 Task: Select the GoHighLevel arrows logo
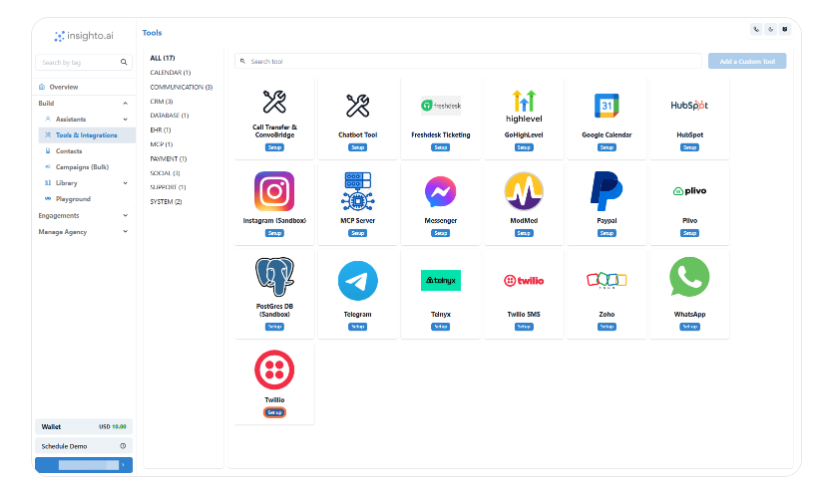[524, 106]
